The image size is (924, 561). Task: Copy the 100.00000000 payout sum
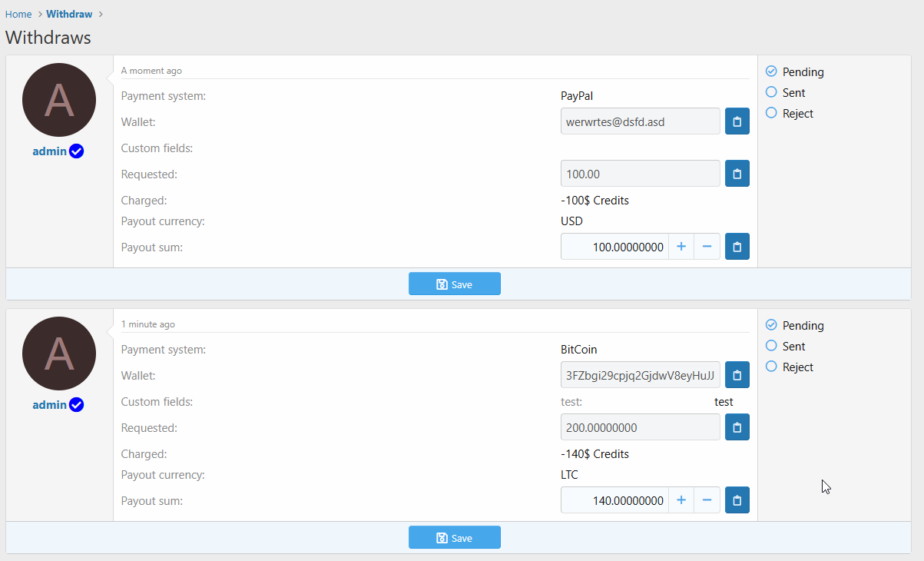[737, 247]
